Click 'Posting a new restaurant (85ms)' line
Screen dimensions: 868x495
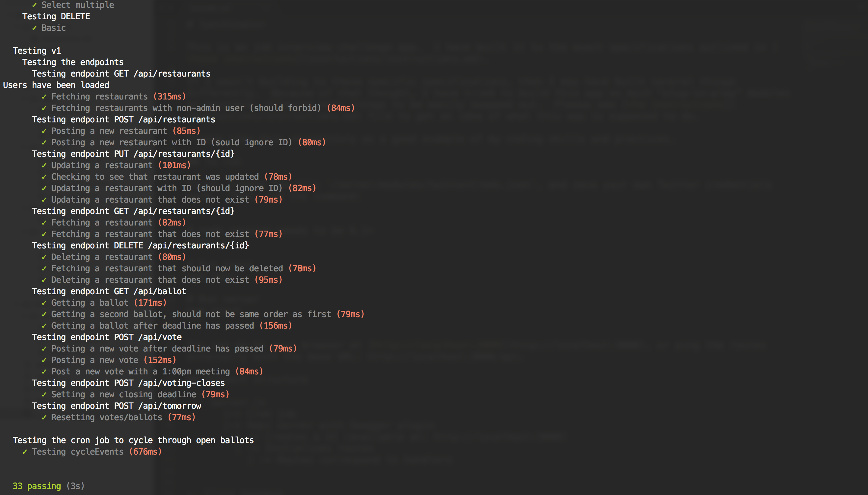click(x=121, y=131)
